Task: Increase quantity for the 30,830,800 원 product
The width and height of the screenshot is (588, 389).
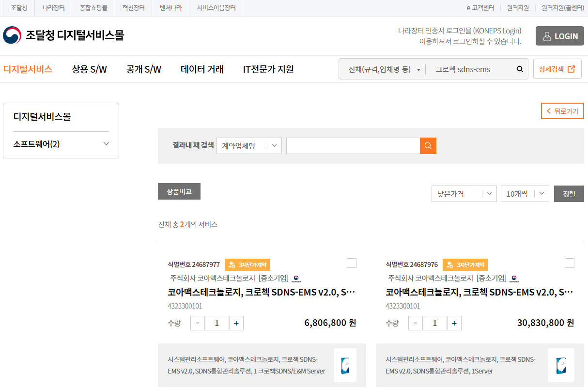Action: coord(454,323)
